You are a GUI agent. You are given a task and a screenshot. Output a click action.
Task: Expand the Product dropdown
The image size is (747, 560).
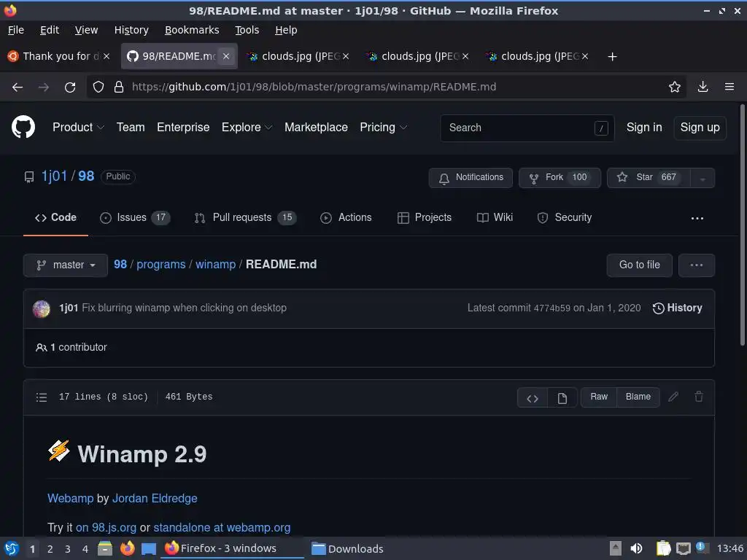click(x=78, y=127)
